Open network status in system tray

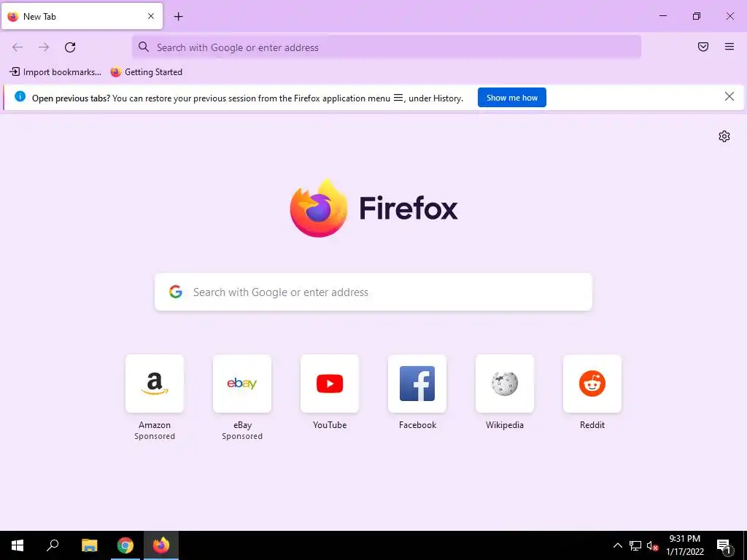(x=635, y=545)
